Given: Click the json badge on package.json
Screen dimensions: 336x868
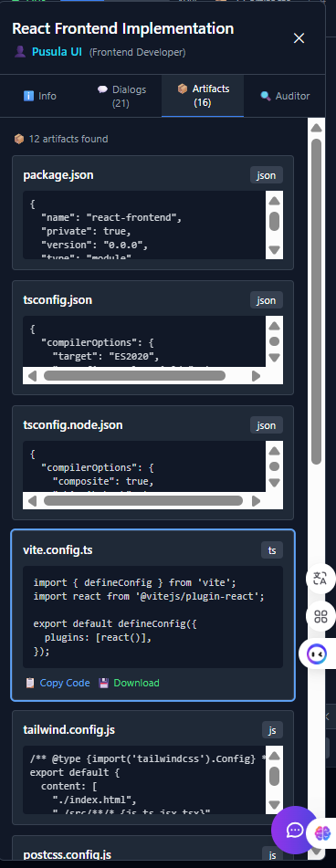Looking at the screenshot, I should [x=267, y=175].
